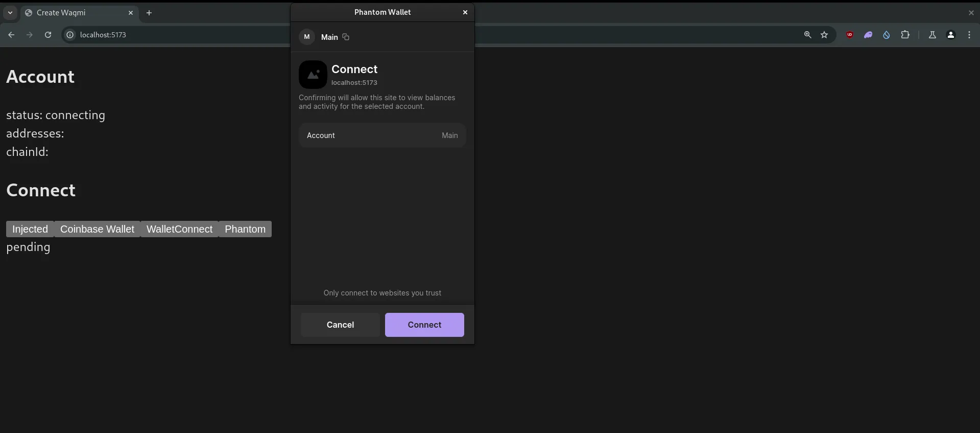Open the browser profile menu
980x433 pixels.
click(x=951, y=35)
